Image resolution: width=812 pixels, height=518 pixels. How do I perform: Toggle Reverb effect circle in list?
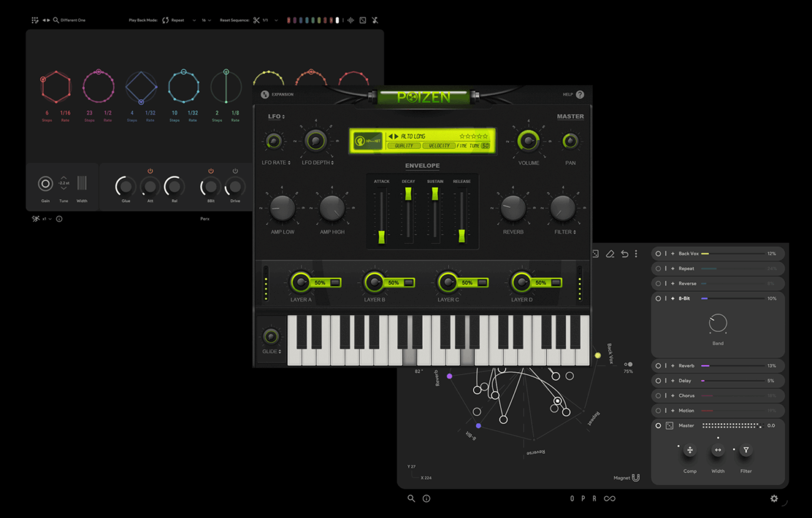(658, 366)
